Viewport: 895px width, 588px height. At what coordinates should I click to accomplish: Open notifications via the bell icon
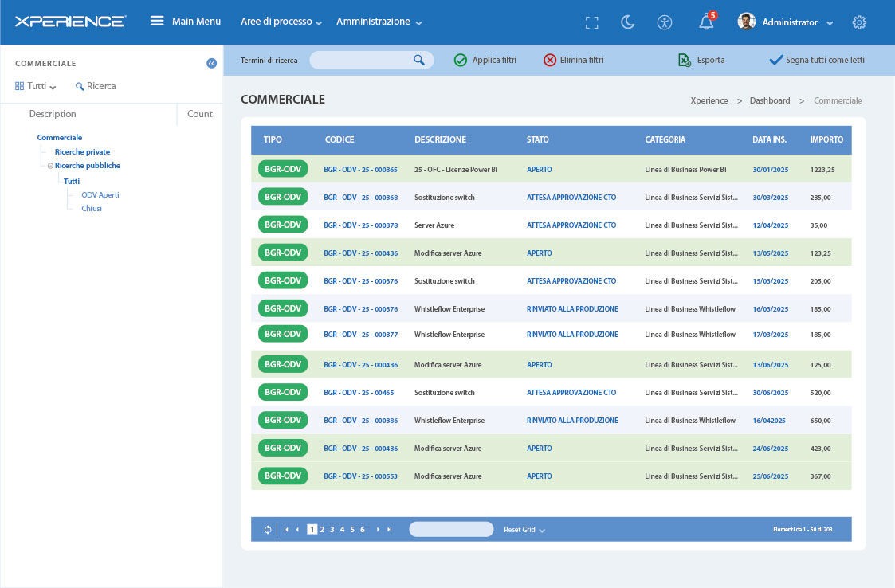(705, 22)
